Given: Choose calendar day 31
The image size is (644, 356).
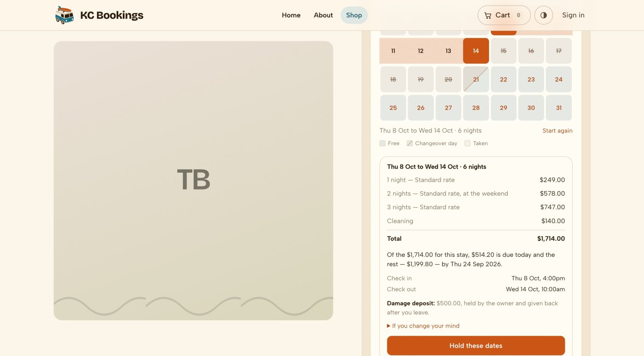Looking at the screenshot, I should (558, 107).
